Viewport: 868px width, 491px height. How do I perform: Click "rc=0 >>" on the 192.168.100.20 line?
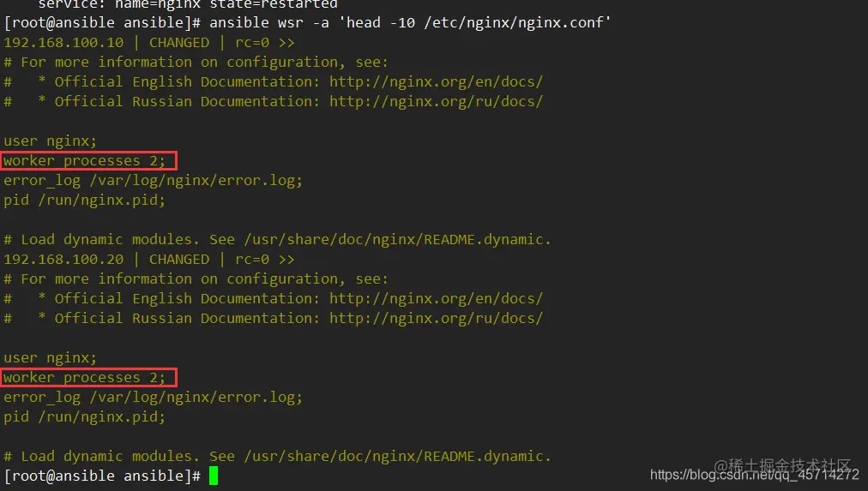265,260
